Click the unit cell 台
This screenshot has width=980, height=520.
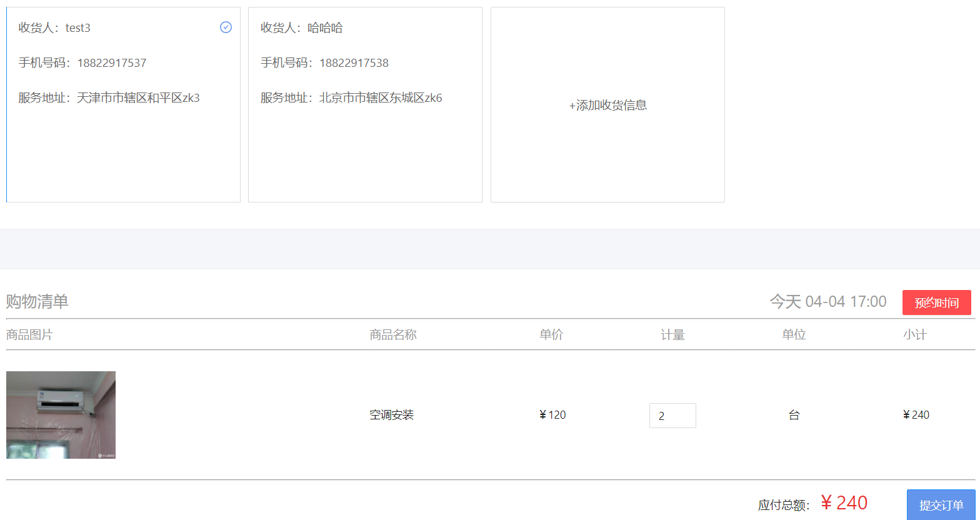pos(794,415)
